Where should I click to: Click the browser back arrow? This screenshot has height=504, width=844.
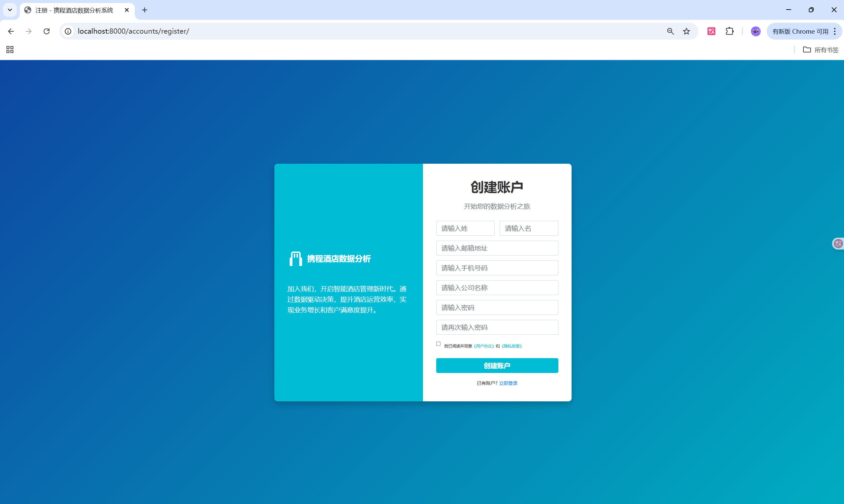[11, 31]
